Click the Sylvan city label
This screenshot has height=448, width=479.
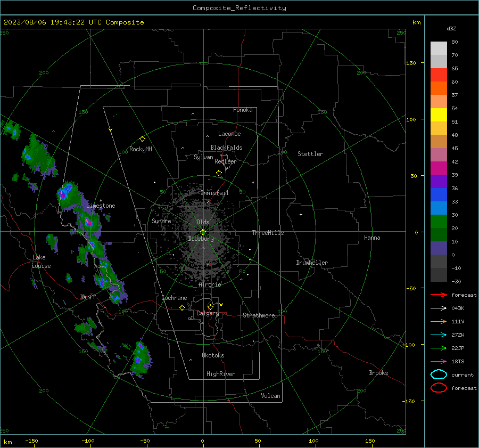[203, 157]
